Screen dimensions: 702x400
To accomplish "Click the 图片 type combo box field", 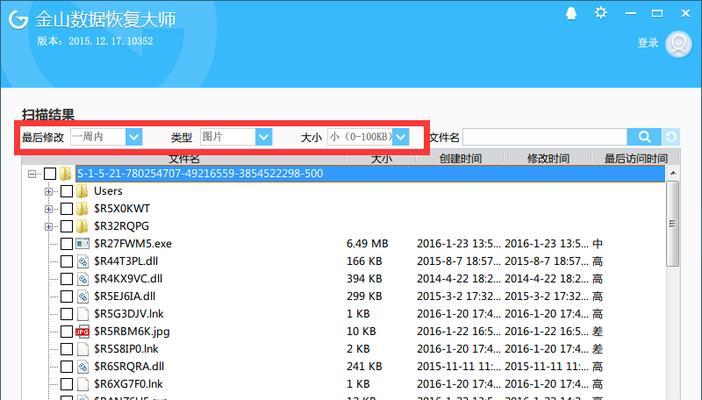I will tap(228, 137).
